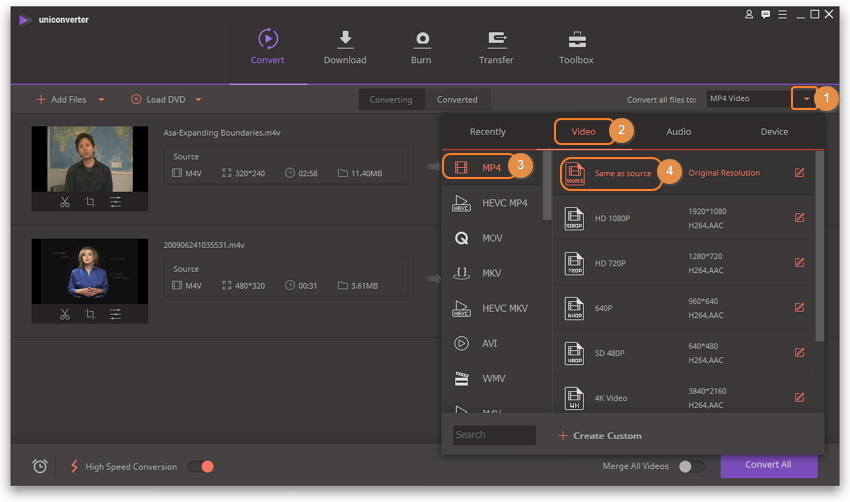The width and height of the screenshot is (850, 502).
Task: Open 200906241035531 video thumbnail
Action: 90,271
